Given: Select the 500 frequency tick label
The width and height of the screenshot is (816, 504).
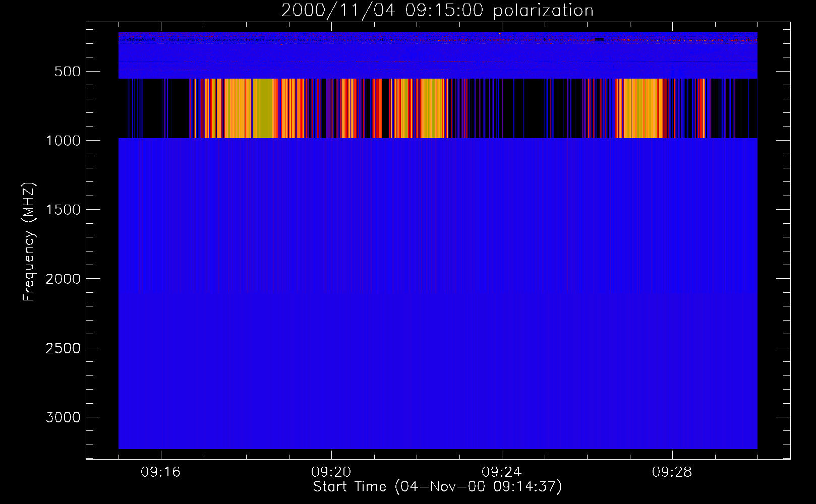Looking at the screenshot, I should pyautogui.click(x=68, y=72).
